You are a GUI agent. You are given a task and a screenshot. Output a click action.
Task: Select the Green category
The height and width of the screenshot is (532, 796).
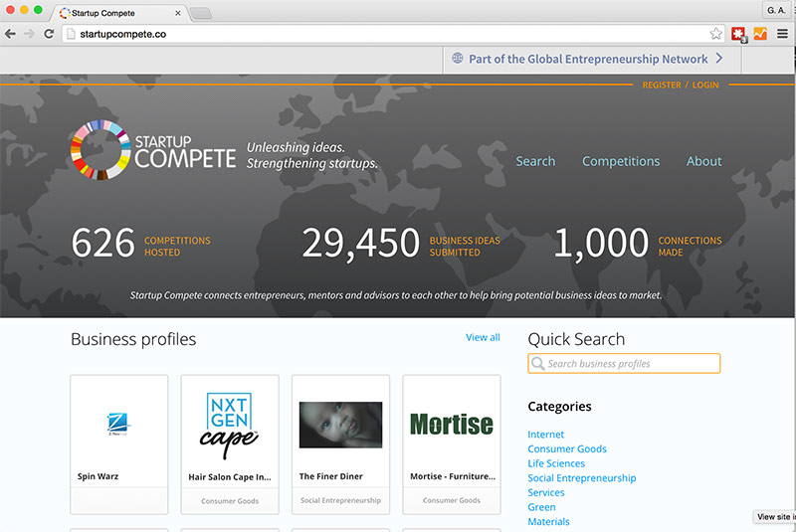click(541, 507)
